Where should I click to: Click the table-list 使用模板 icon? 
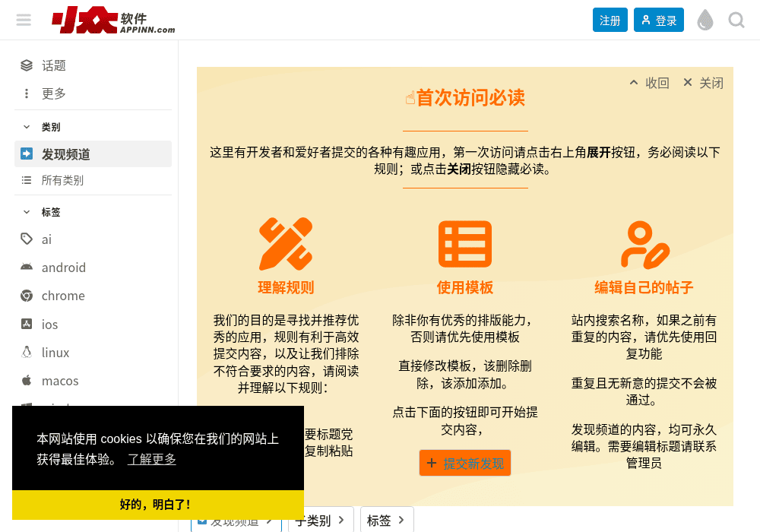(465, 244)
